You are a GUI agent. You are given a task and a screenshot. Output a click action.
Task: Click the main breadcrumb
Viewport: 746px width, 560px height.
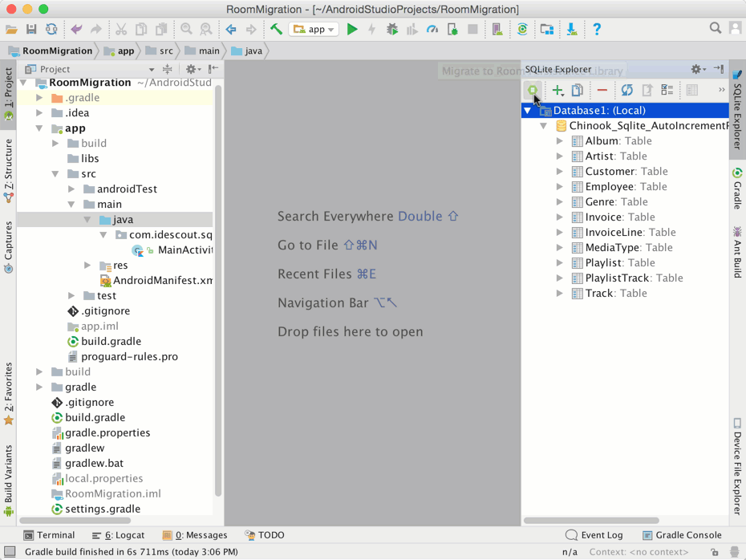(x=203, y=51)
